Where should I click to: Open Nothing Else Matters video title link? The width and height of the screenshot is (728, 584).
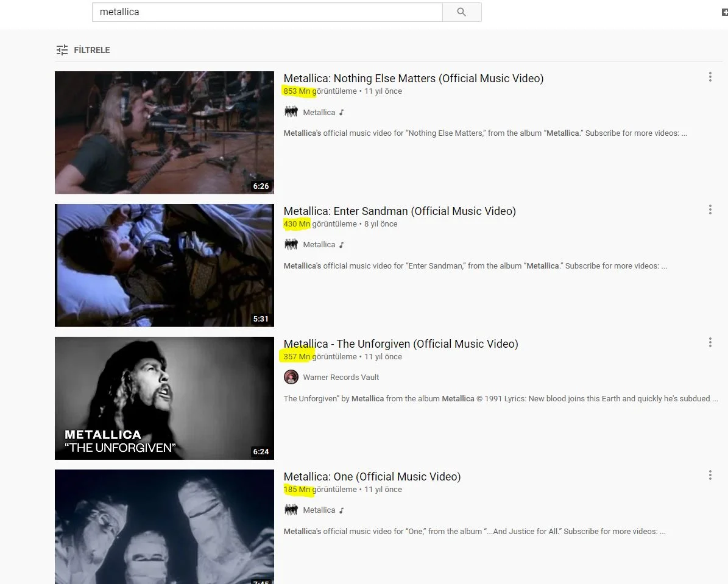413,78
